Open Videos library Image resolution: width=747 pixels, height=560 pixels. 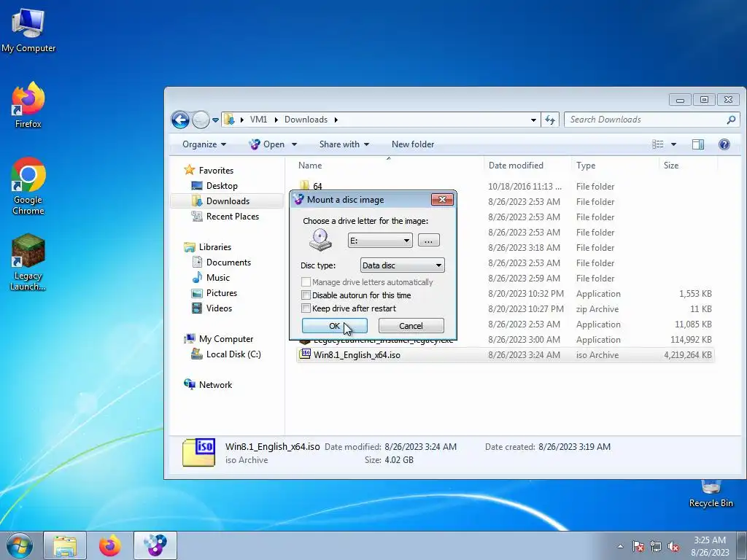[x=219, y=308]
